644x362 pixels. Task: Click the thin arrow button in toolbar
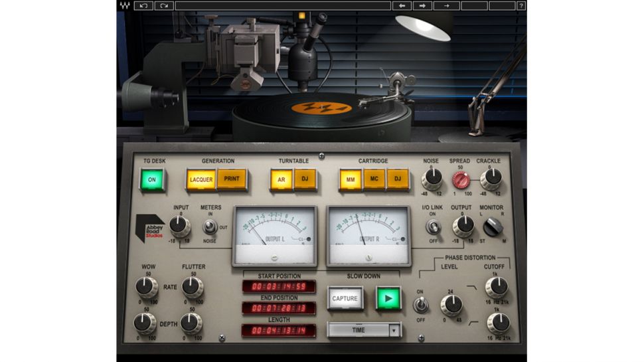pos(447,5)
